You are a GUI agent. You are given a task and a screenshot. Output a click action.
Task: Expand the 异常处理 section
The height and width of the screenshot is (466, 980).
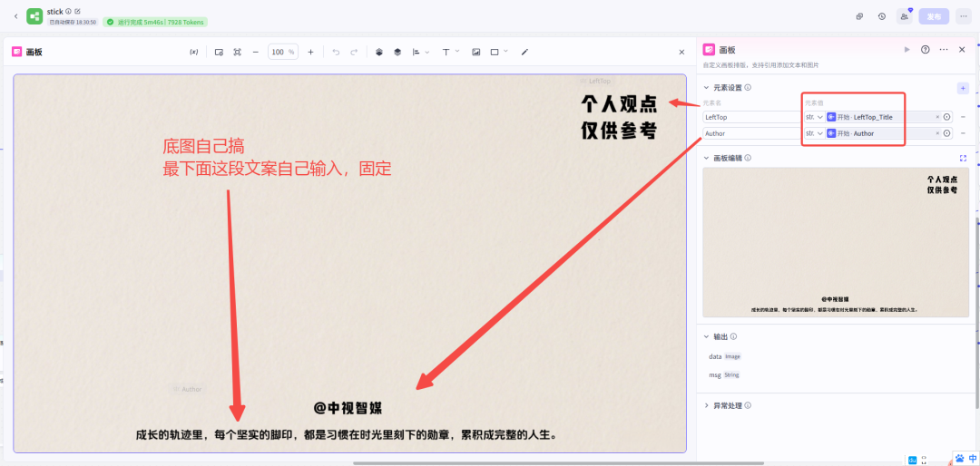click(707, 405)
